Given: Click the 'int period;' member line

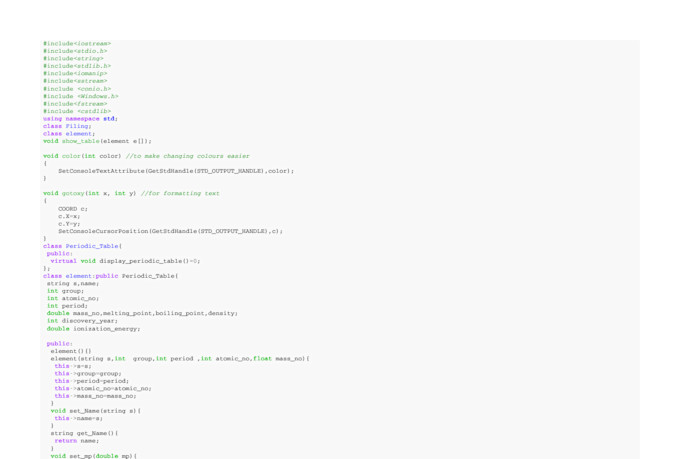Looking at the screenshot, I should click(67, 306).
